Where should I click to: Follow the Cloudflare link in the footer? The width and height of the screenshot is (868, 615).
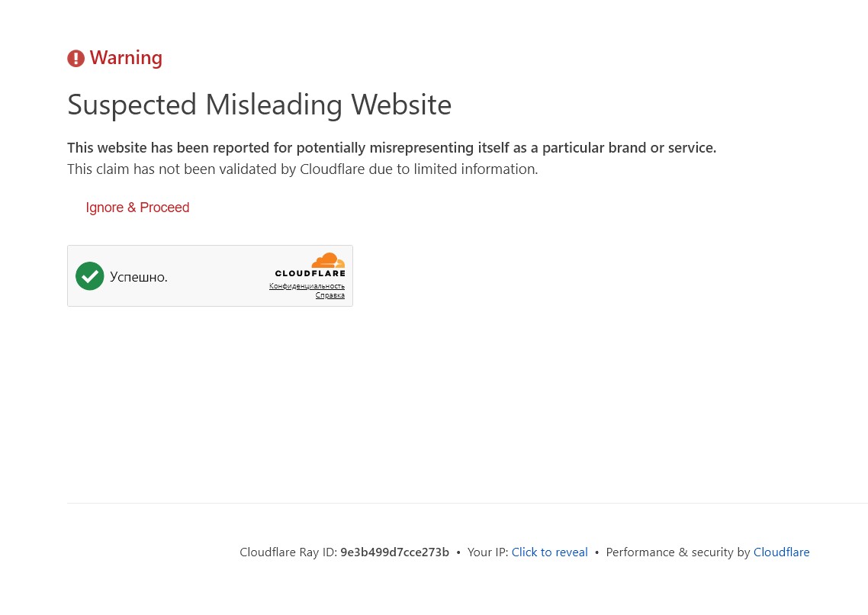coord(781,552)
